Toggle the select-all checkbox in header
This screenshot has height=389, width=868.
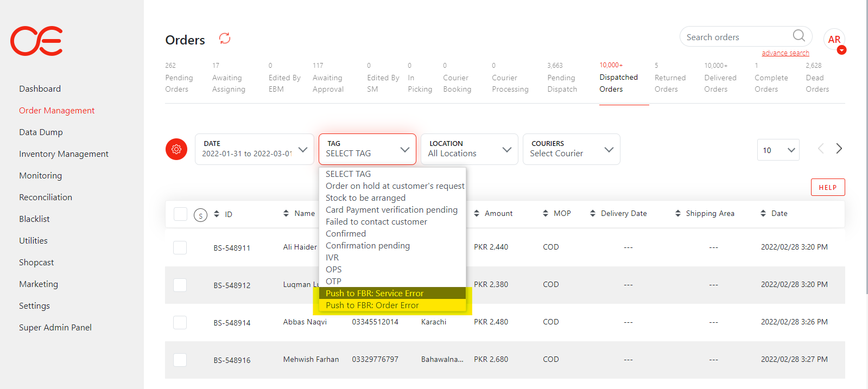[x=180, y=214]
